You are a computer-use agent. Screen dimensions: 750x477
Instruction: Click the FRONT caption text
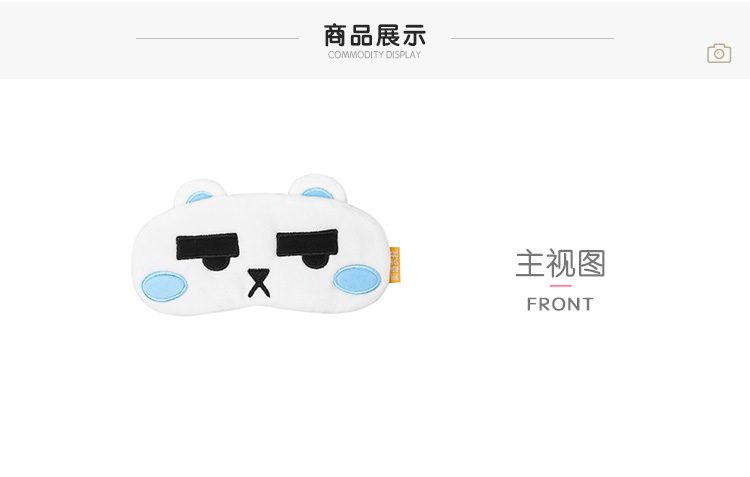coord(560,304)
